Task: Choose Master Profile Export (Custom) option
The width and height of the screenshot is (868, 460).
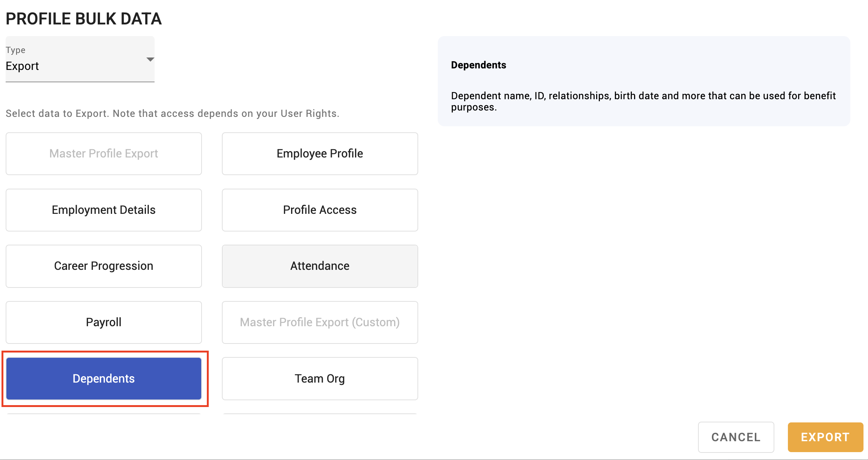Action: coord(320,322)
